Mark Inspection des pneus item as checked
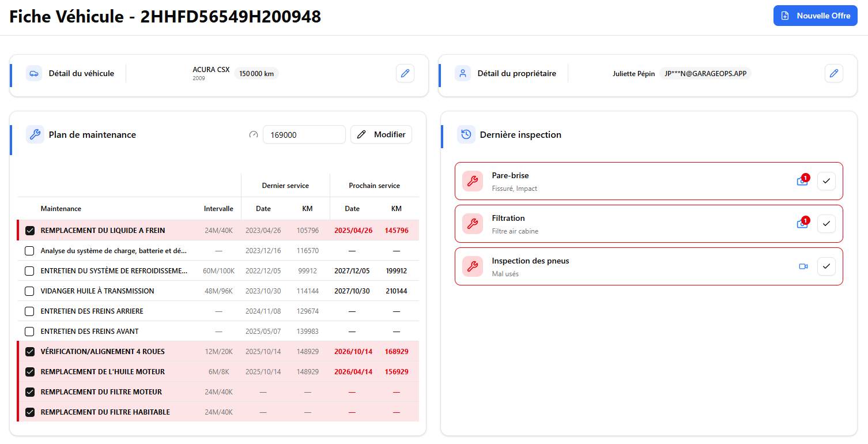This screenshot has height=444, width=868. [826, 266]
